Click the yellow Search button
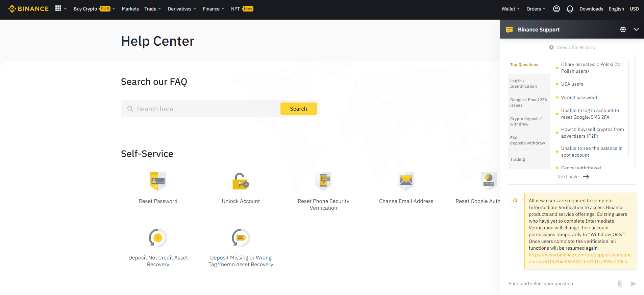The height and width of the screenshot is (295, 644). click(x=299, y=109)
